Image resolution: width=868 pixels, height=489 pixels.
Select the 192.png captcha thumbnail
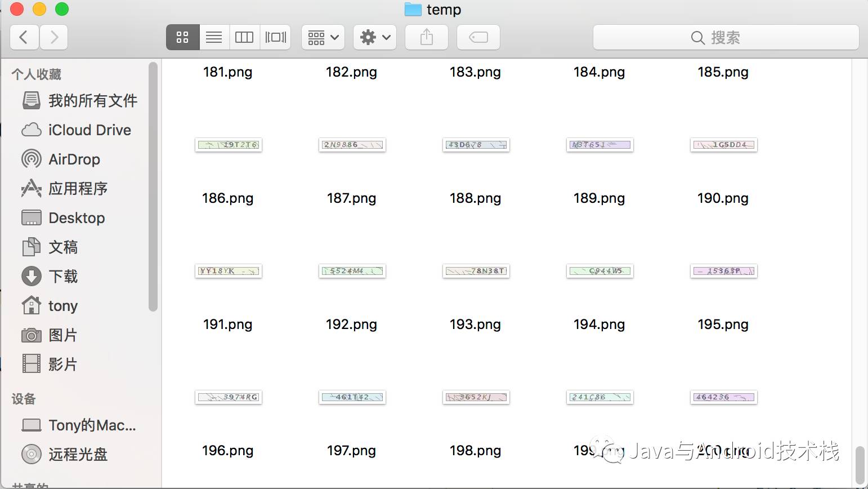coord(352,272)
